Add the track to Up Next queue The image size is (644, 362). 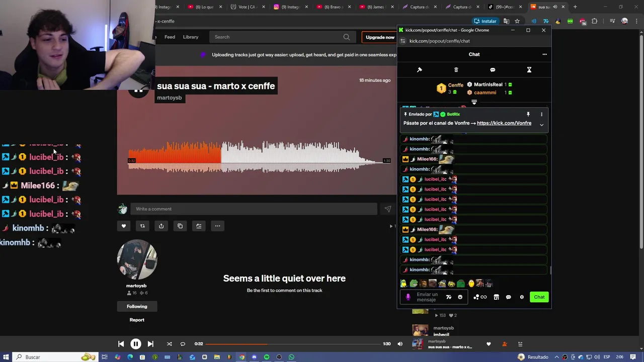click(199, 226)
